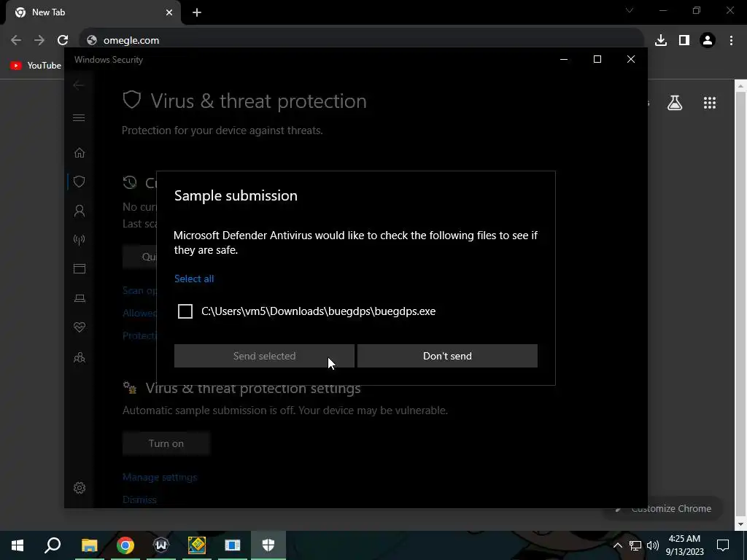747x560 pixels.
Task: Open Chrome from taskbar
Action: [x=125, y=545]
